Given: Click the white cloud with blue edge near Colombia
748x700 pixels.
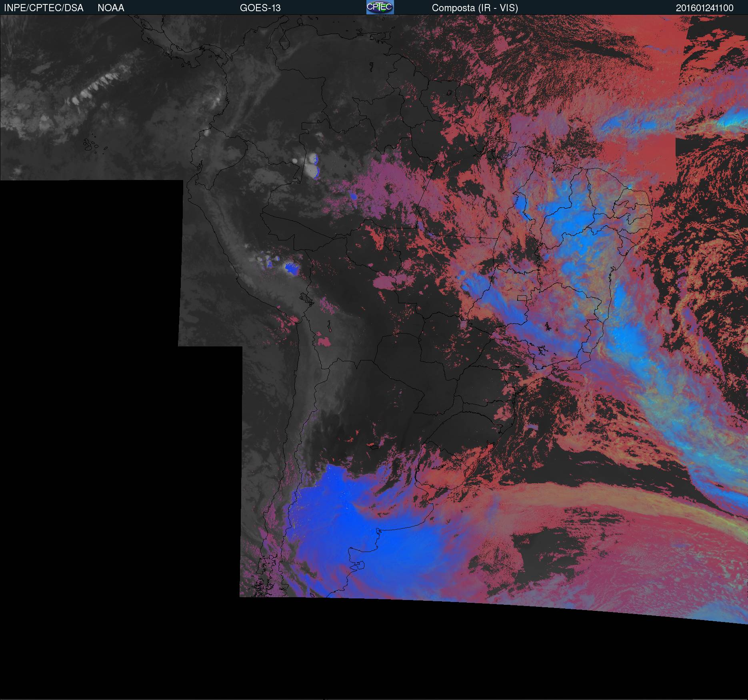Looking at the screenshot, I should (x=311, y=166).
